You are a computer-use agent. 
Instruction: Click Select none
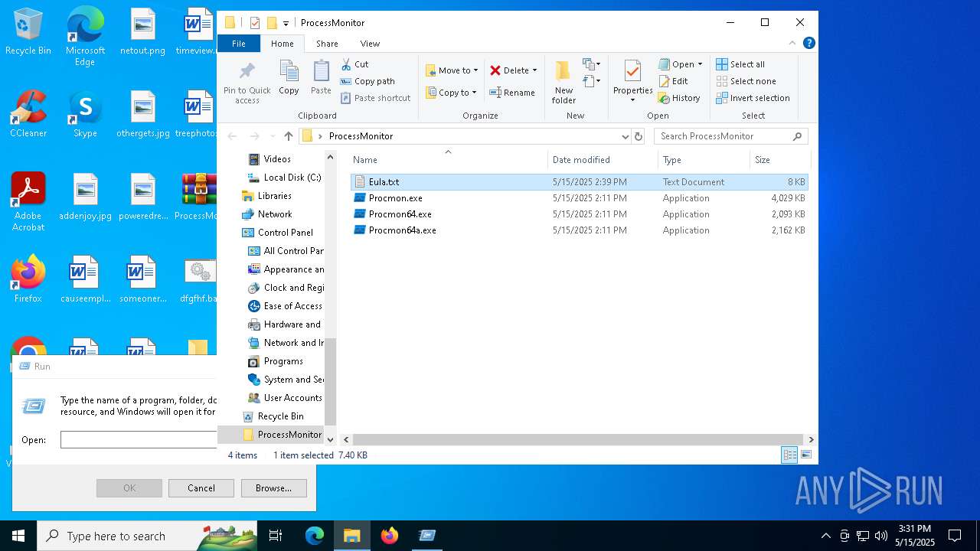click(x=746, y=81)
